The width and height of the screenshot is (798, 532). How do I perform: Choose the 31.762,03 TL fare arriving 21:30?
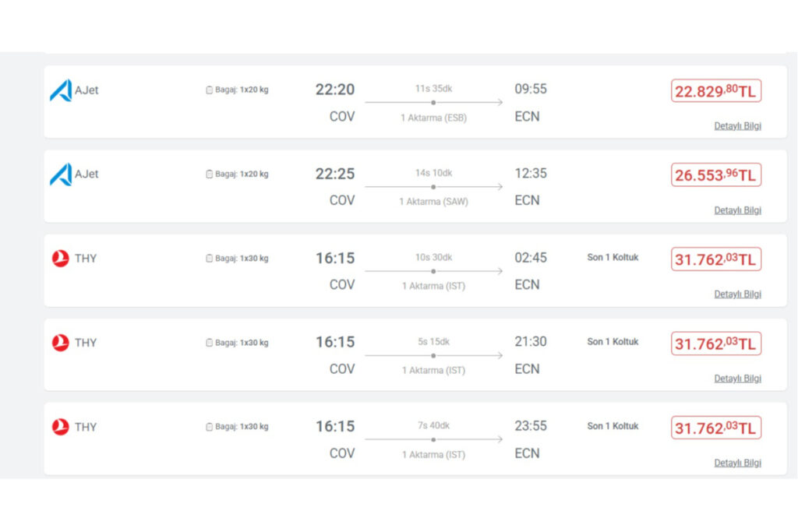(x=716, y=344)
